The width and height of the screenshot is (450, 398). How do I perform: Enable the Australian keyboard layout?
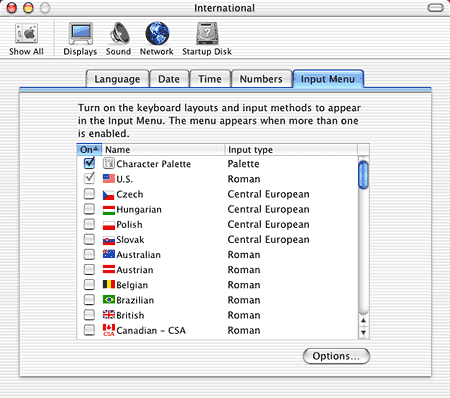click(89, 254)
